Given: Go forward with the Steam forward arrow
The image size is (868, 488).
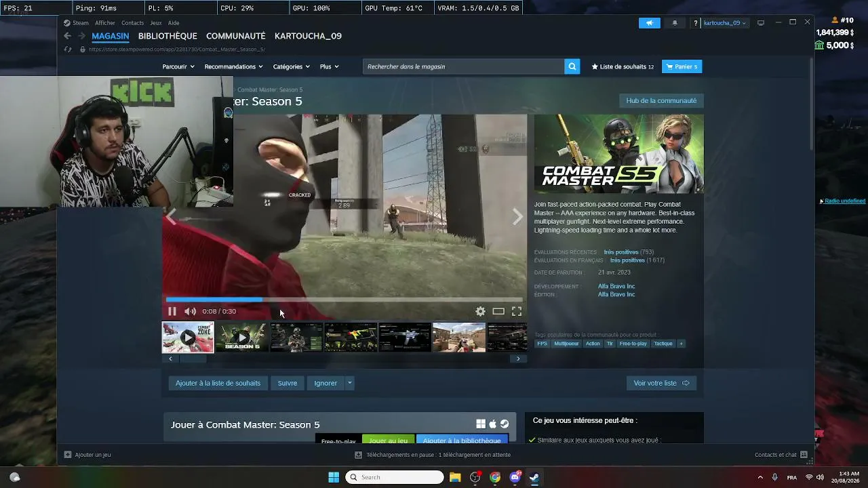Looking at the screenshot, I should pos(81,36).
